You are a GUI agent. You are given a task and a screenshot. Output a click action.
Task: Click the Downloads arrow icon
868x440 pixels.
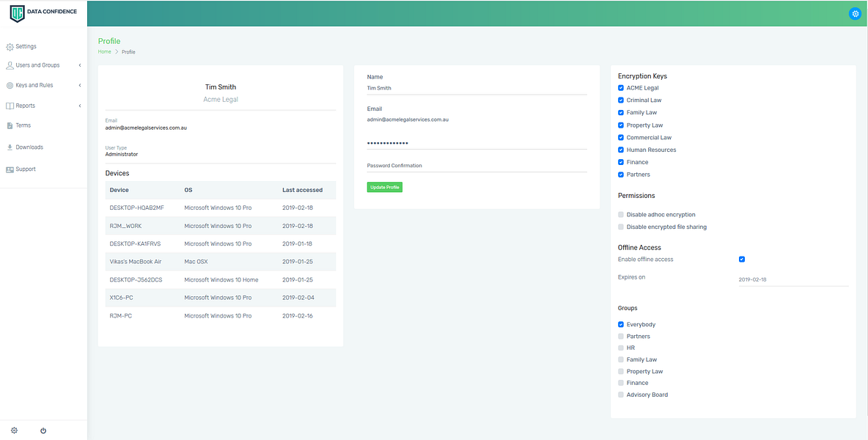tap(10, 147)
